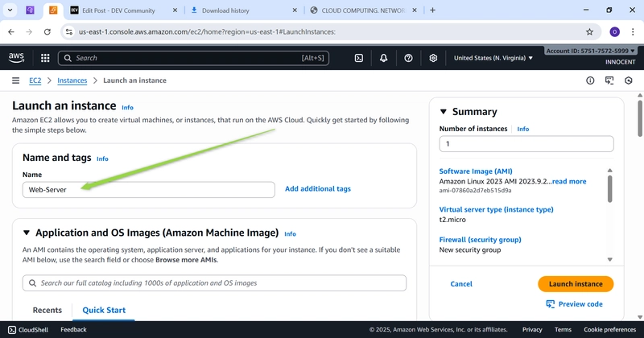Launch CloudShell from the top navigation bar

[358, 58]
